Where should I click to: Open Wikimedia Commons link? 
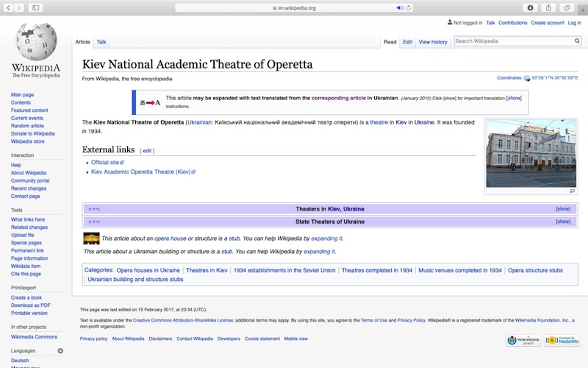(x=34, y=337)
